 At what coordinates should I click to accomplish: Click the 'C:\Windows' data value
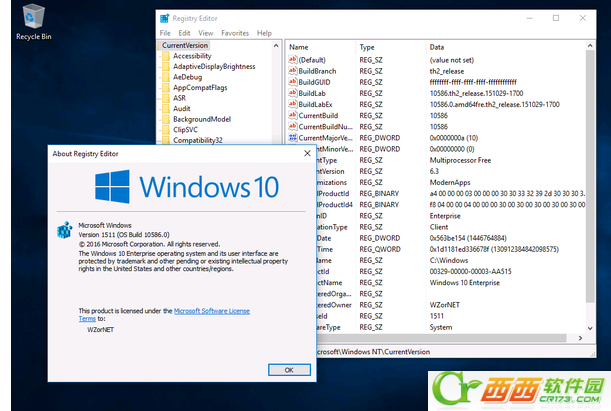click(449, 260)
